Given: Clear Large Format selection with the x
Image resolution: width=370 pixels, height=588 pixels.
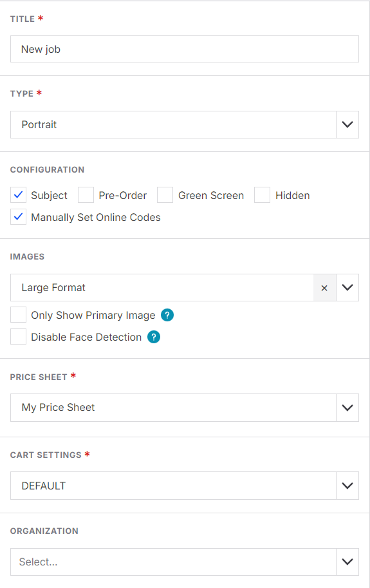Looking at the screenshot, I should 324,288.
